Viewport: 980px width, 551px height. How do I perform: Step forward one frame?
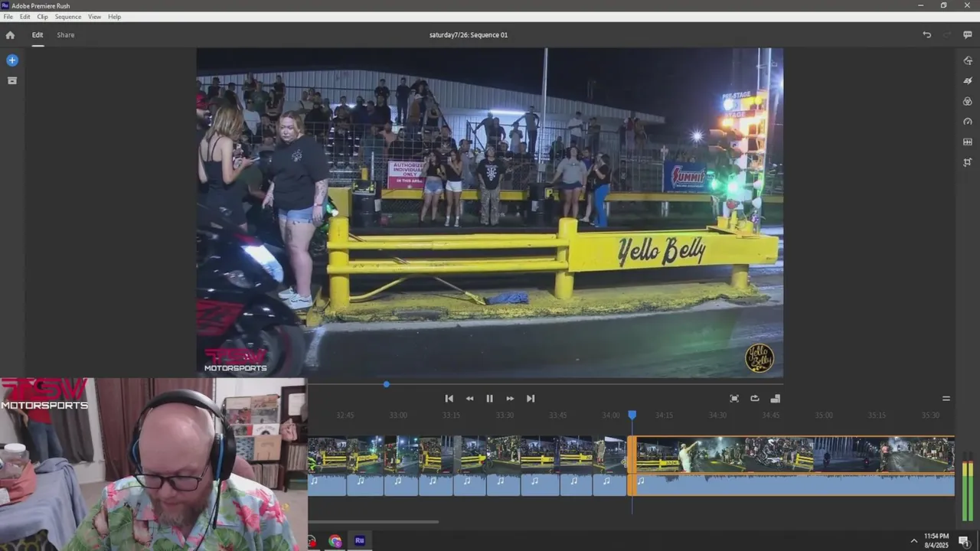(510, 399)
